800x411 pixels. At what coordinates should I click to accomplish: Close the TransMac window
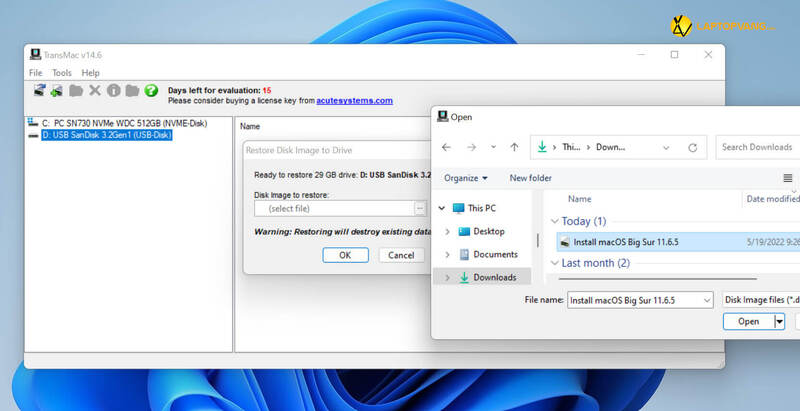pyautogui.click(x=708, y=55)
